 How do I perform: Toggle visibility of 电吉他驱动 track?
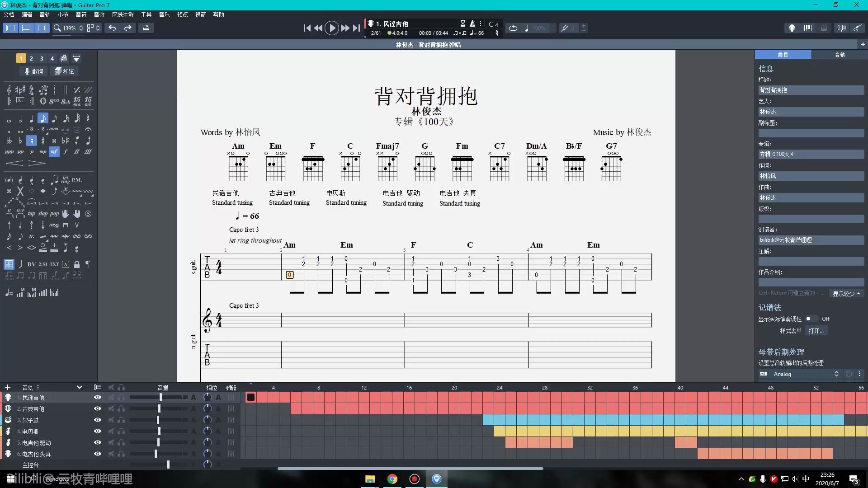[97, 443]
